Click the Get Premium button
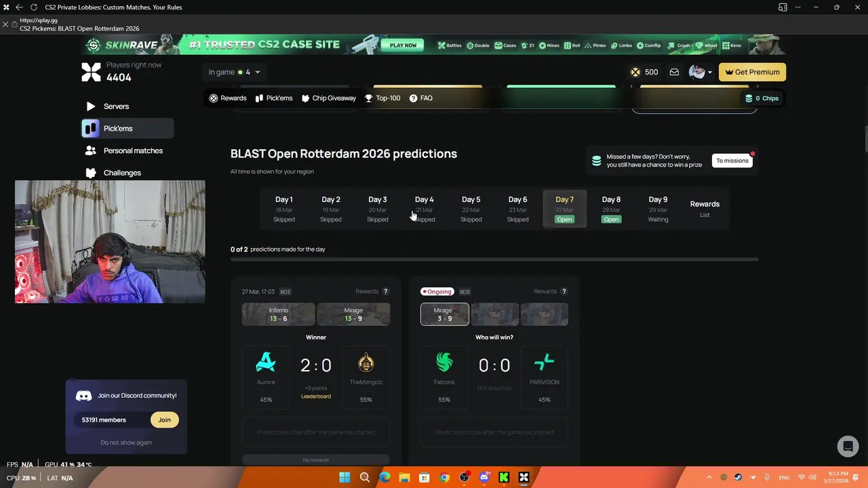Viewport: 868px width, 488px height. point(752,72)
